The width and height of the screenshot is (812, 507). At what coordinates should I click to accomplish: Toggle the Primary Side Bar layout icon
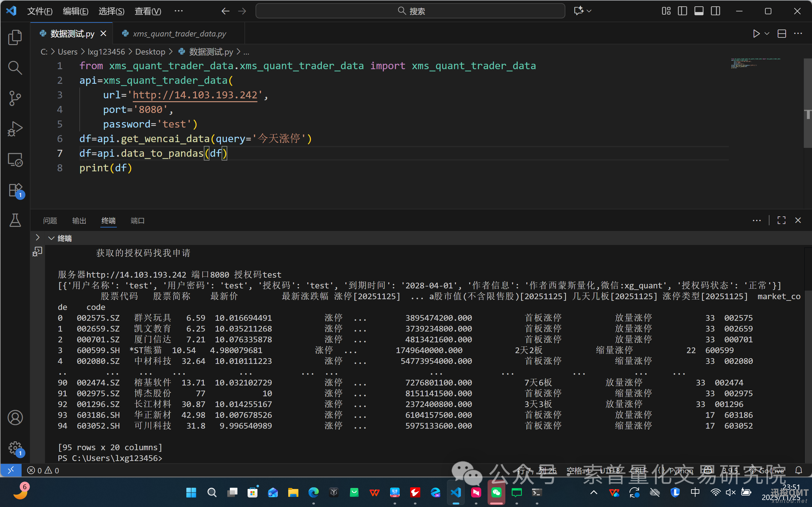click(x=682, y=11)
